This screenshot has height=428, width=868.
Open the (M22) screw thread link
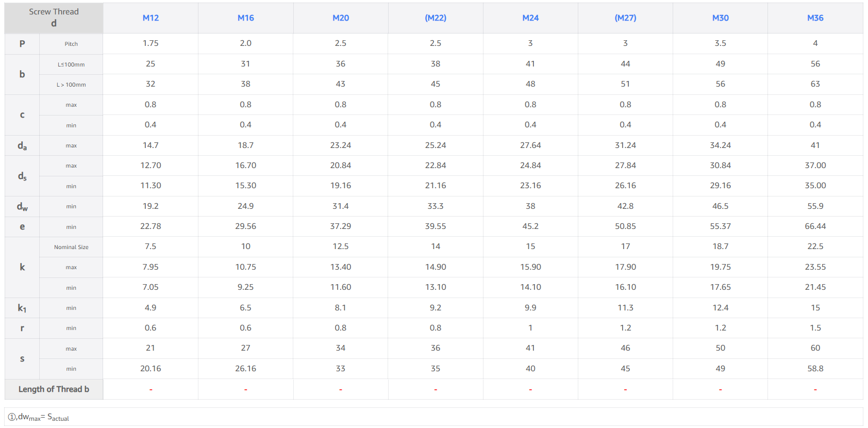[436, 18]
